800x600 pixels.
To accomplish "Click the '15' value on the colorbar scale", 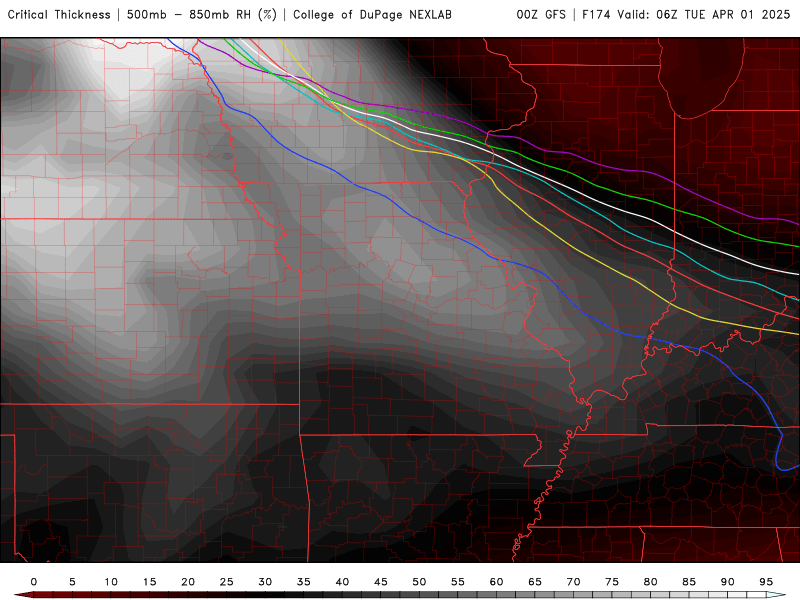I will click(149, 582).
